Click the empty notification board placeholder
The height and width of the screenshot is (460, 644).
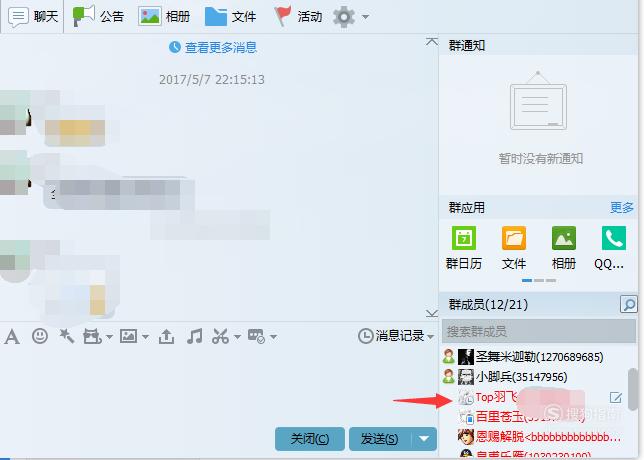538,101
